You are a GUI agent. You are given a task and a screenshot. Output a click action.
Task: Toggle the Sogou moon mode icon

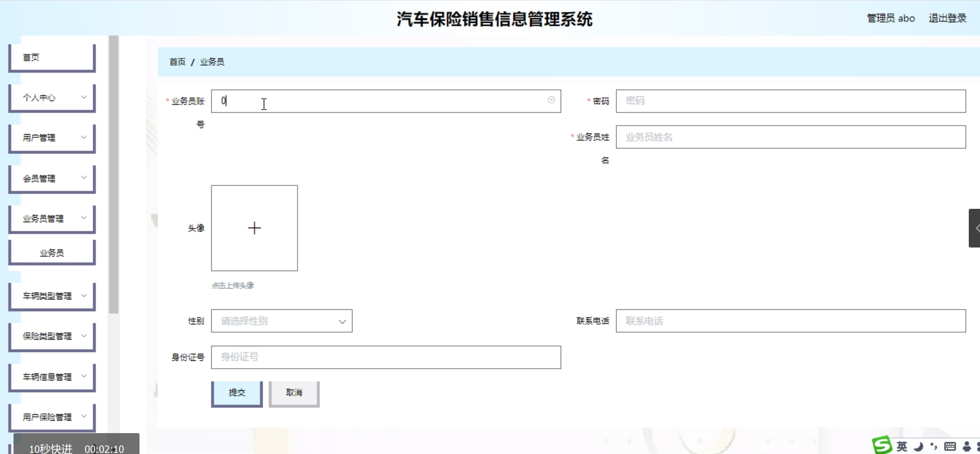click(919, 447)
